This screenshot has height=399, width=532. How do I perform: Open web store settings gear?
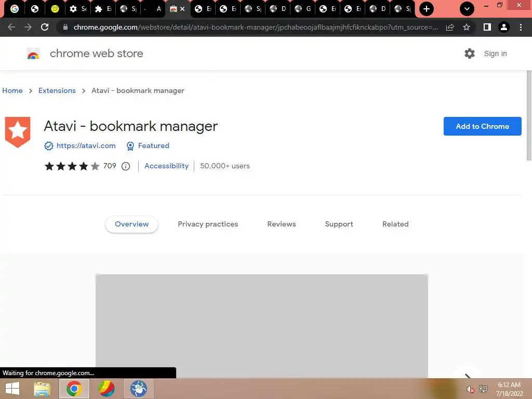tap(470, 54)
